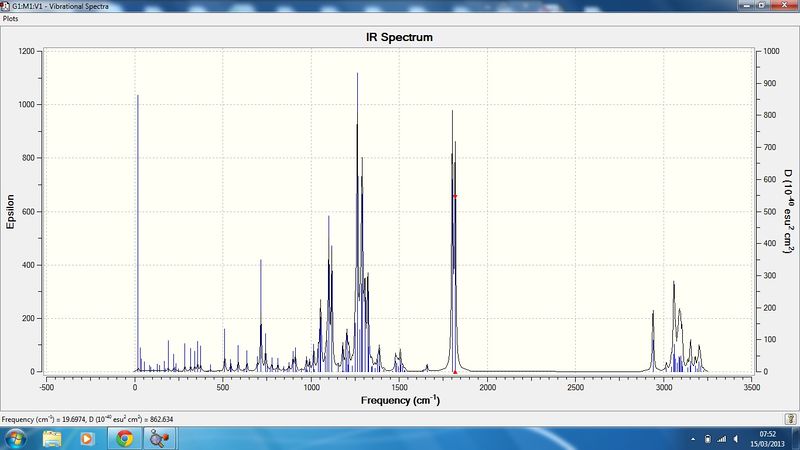Launch Windows Media Player from taskbar
This screenshot has height=450, width=800.
click(87, 439)
